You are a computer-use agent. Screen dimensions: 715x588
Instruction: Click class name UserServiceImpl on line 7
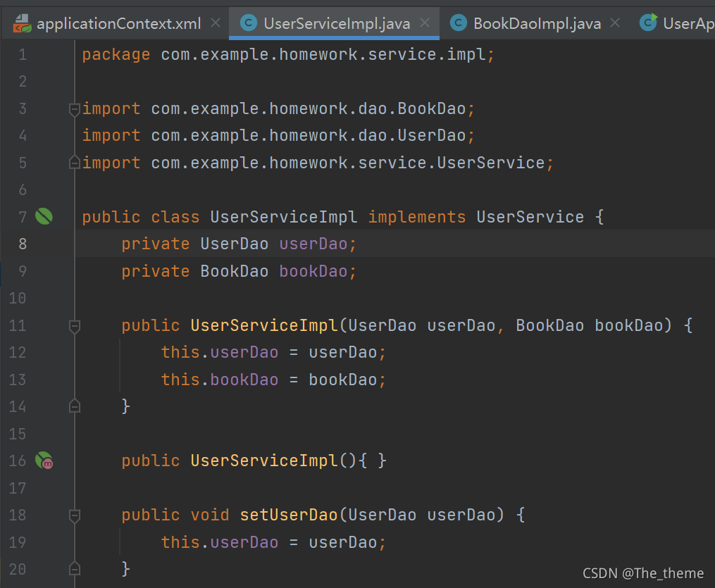(283, 217)
